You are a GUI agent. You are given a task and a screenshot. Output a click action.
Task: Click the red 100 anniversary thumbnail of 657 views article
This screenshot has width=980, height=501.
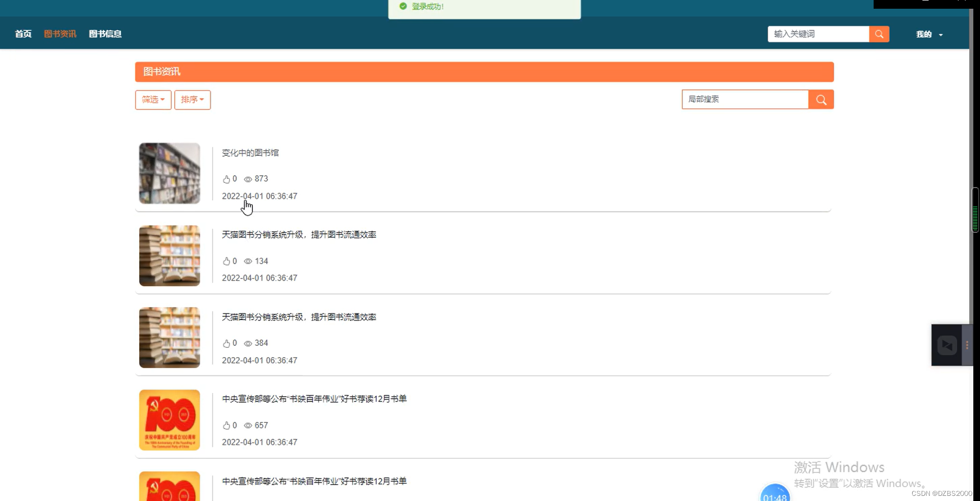(170, 420)
